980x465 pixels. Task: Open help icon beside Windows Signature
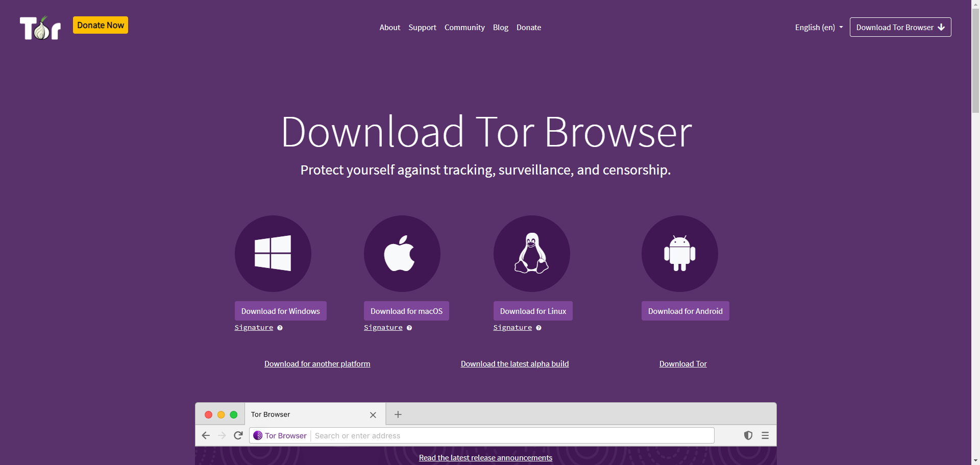click(280, 328)
